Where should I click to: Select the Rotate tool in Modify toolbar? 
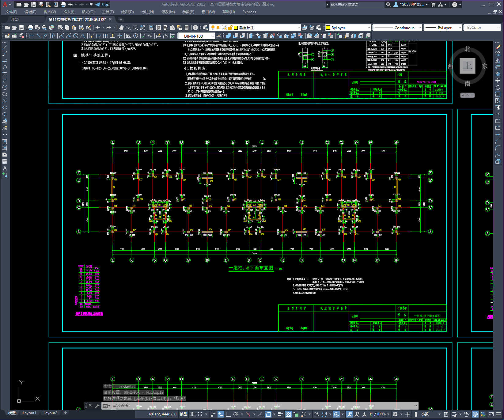(498, 87)
